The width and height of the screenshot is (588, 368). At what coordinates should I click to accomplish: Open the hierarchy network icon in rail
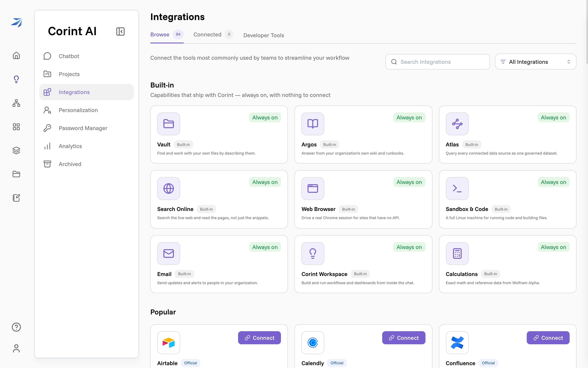click(x=16, y=103)
